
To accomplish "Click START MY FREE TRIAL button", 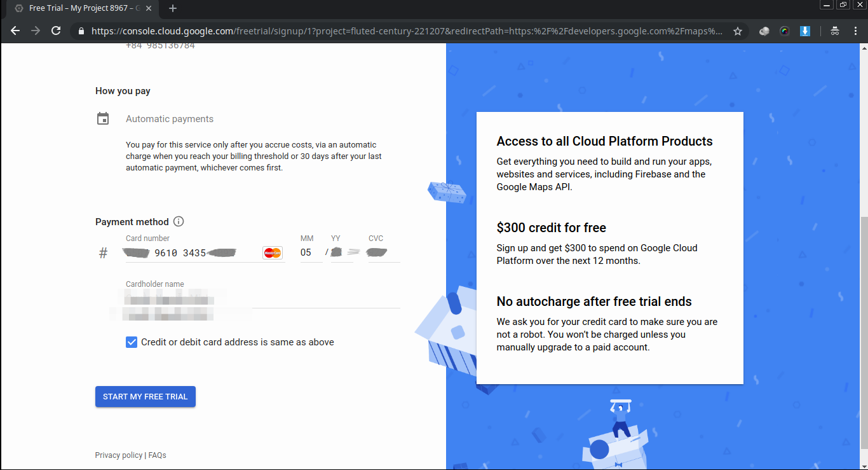I will (146, 396).
